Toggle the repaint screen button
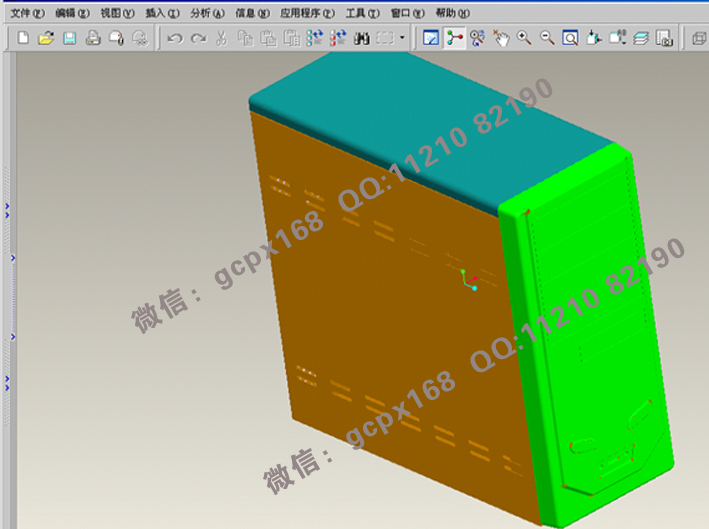This screenshot has height=529, width=709. tap(432, 38)
